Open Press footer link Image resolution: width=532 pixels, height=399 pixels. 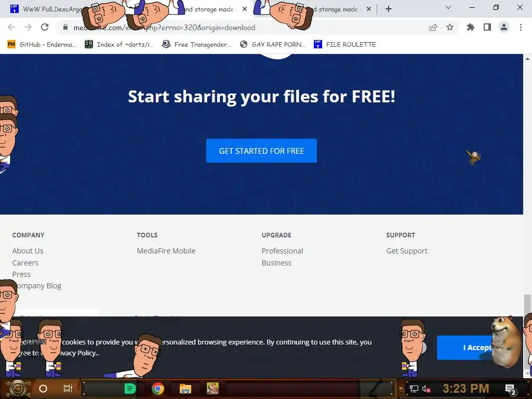(x=21, y=274)
